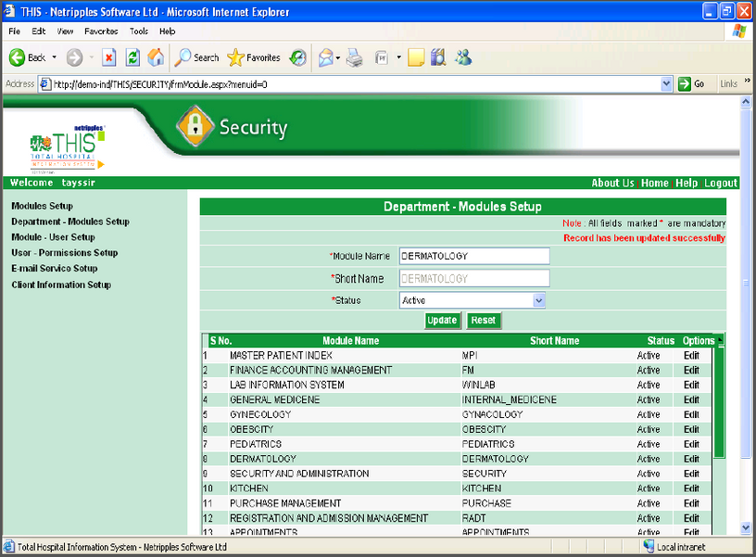
Task: Refresh the page with the green arrows icon
Action: (132, 57)
